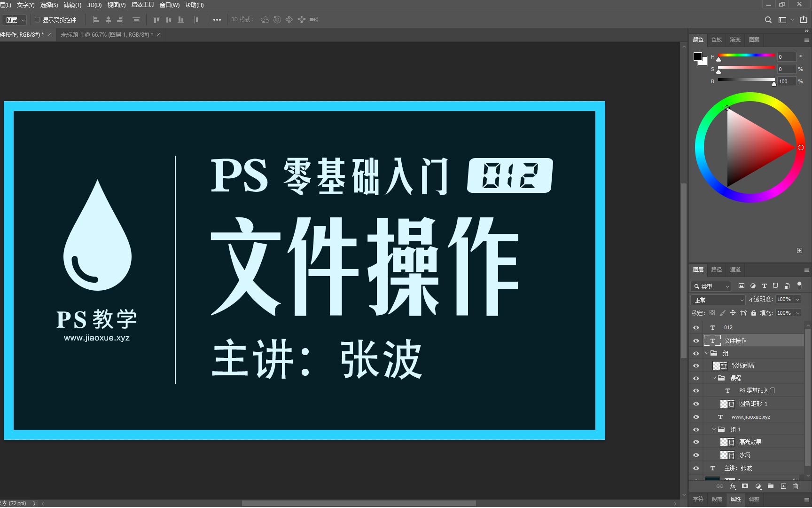Create a new adjustment layer
The width and height of the screenshot is (812, 508).
(x=757, y=487)
